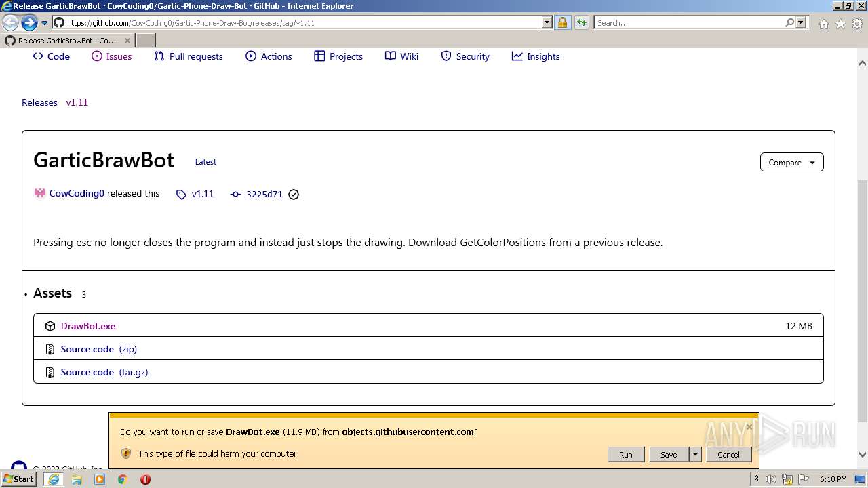This screenshot has height=488, width=868.
Task: Go to Releases breadcrumb link
Action: pyautogui.click(x=39, y=102)
